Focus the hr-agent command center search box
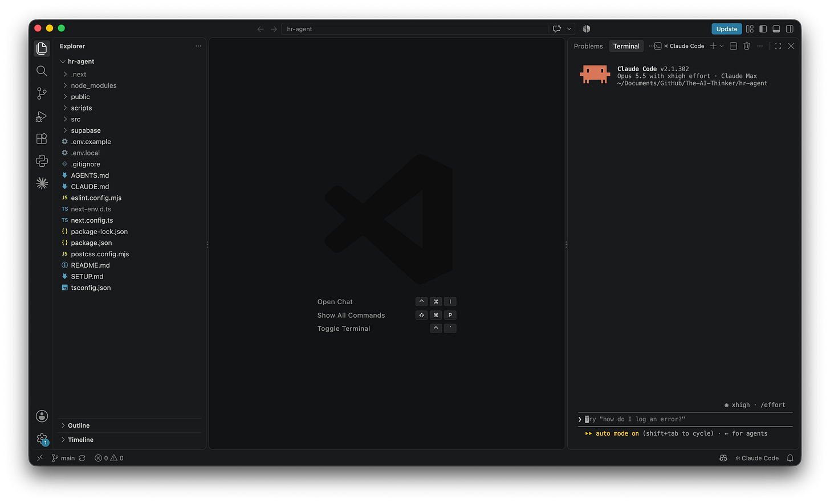The width and height of the screenshot is (830, 504). [415, 29]
